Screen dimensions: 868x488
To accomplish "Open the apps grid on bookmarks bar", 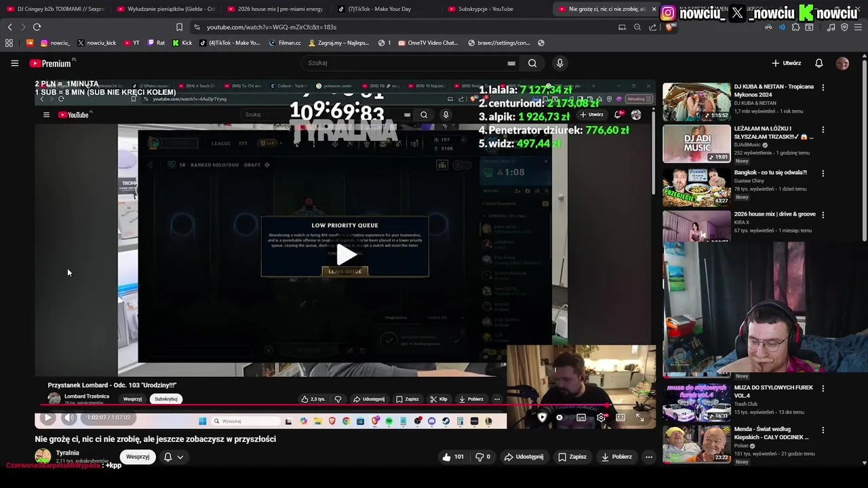I will point(9,43).
